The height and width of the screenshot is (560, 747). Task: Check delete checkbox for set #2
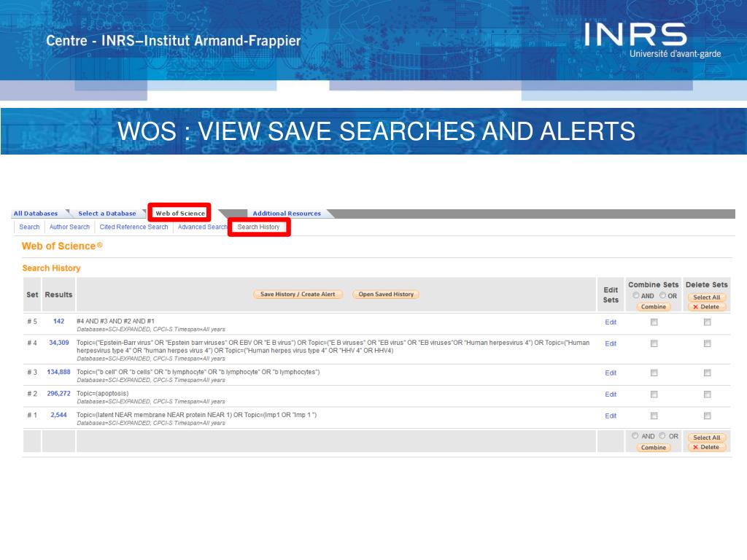708,394
